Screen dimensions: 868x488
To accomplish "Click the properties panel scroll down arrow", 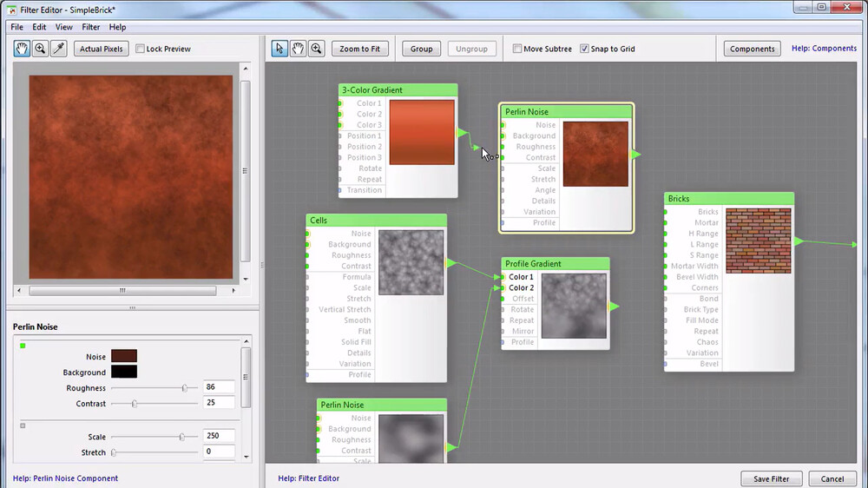I will 246,456.
